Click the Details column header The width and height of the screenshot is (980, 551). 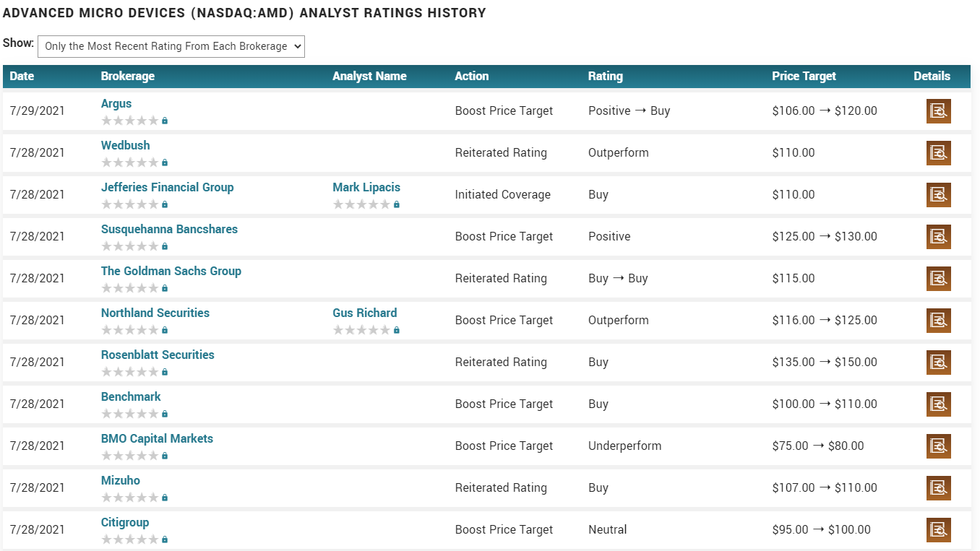pos(932,76)
